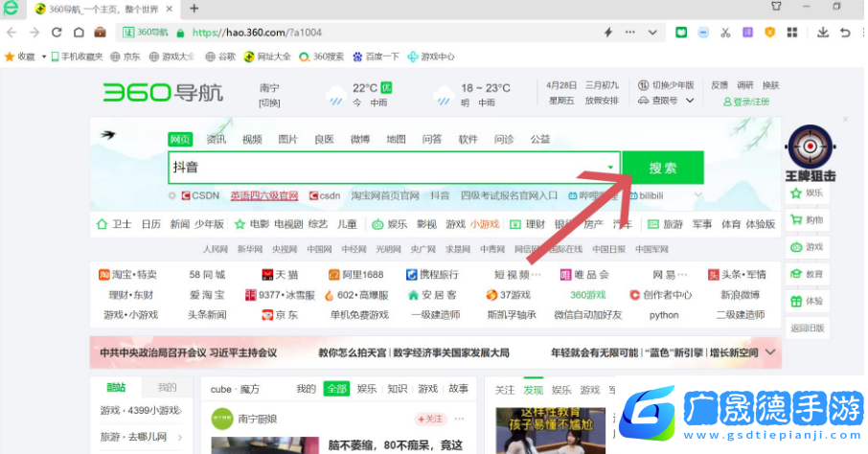
Task: Reload the page with refresh icon
Action: click(57, 33)
